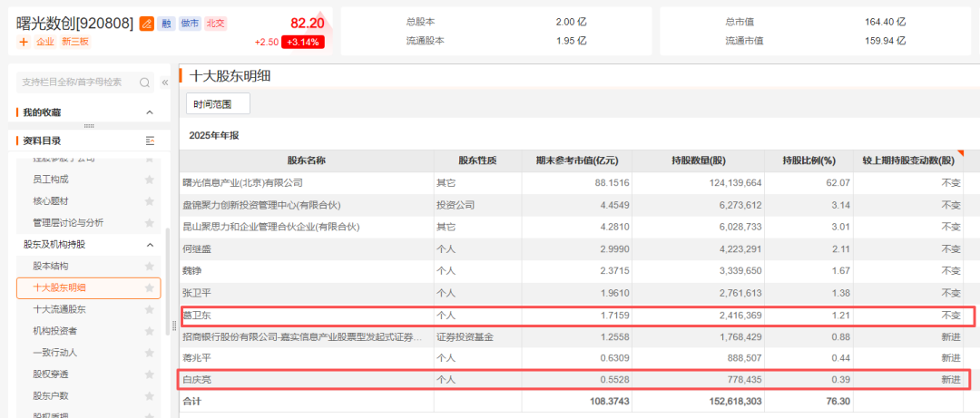This screenshot has height=418, width=980.
Task: Click the 融 margin trading badge
Action: point(166,23)
